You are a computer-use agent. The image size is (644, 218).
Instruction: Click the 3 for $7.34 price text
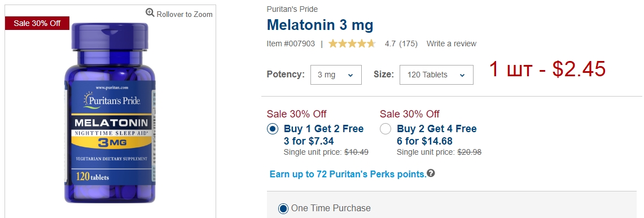[308, 141]
